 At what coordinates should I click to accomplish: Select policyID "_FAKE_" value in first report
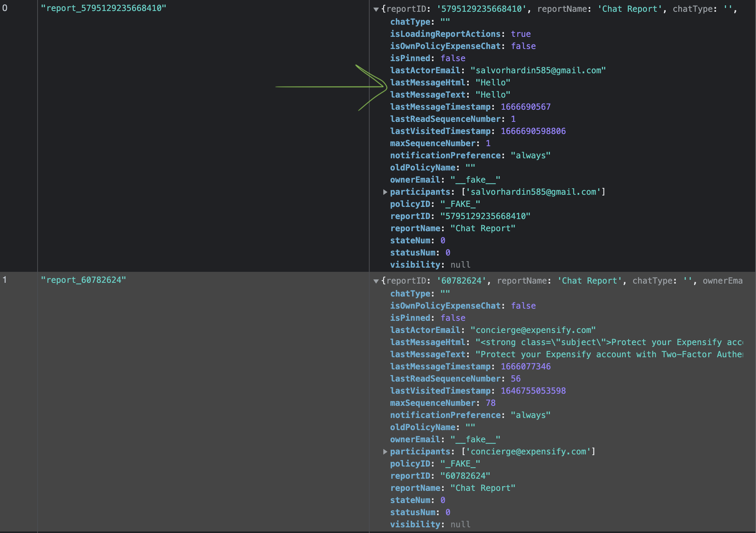click(x=460, y=204)
